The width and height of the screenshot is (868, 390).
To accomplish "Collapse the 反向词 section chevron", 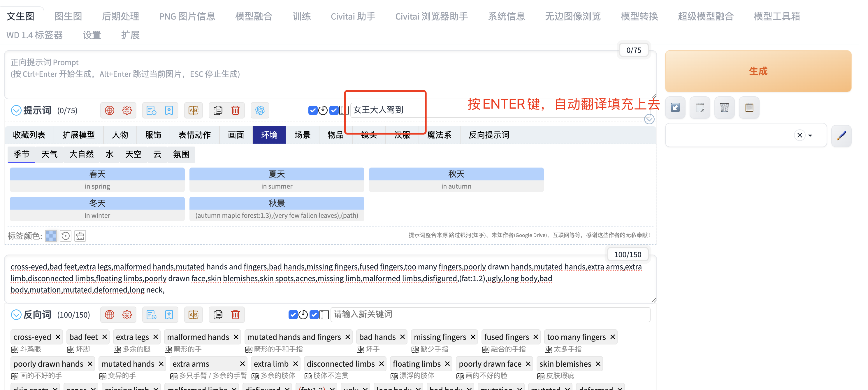I will (x=16, y=315).
